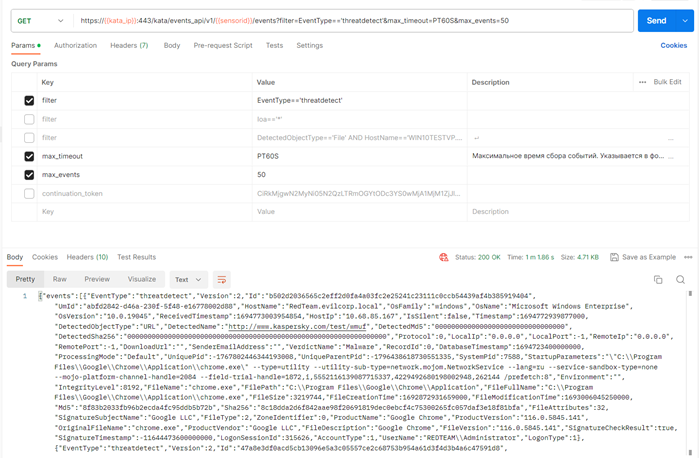This screenshot has height=458, width=700.
Task: Click the copy response icon
Action: coord(657,280)
